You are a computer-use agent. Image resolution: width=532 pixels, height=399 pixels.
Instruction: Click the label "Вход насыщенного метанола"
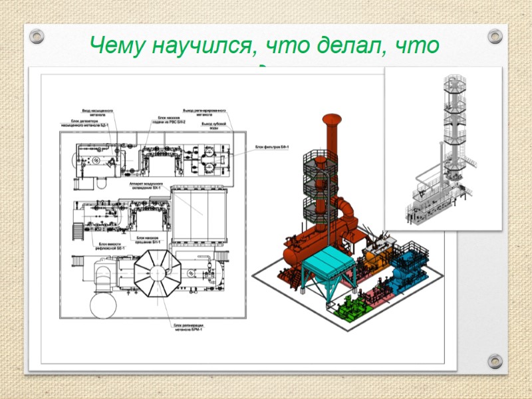[x=98, y=112]
